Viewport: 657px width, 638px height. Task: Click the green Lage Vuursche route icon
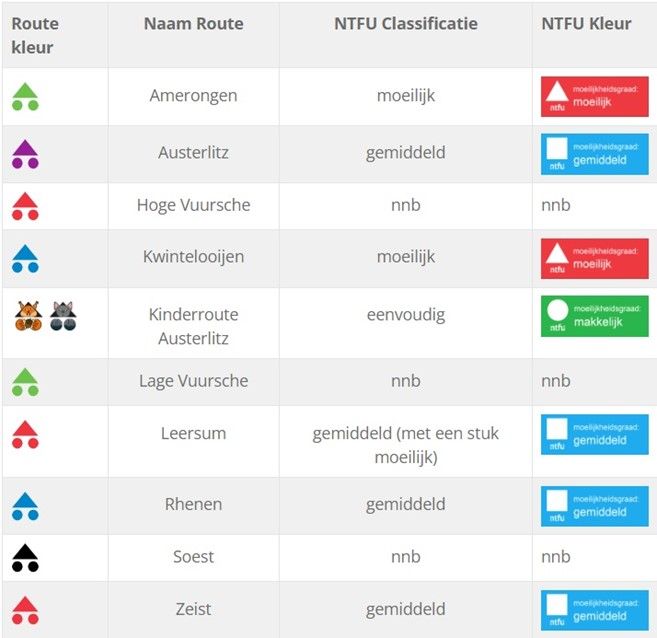25,382
